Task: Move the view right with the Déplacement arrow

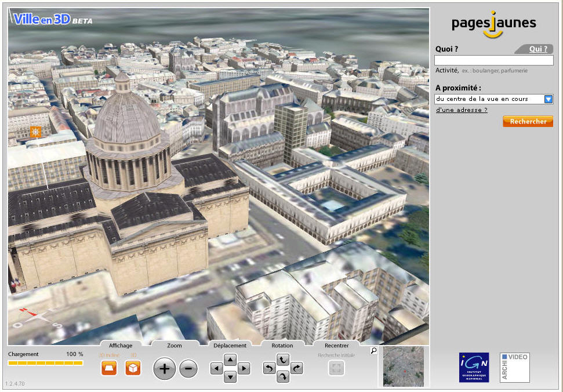Action: [x=244, y=368]
